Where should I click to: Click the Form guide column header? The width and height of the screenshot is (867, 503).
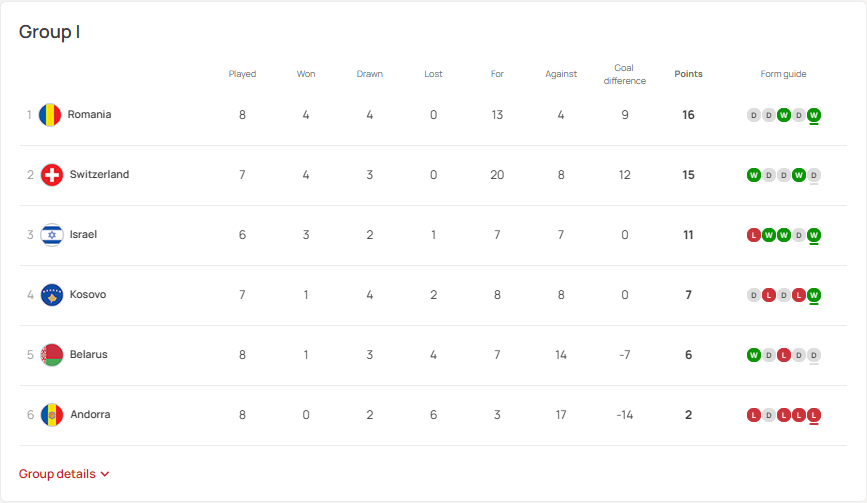tap(783, 74)
